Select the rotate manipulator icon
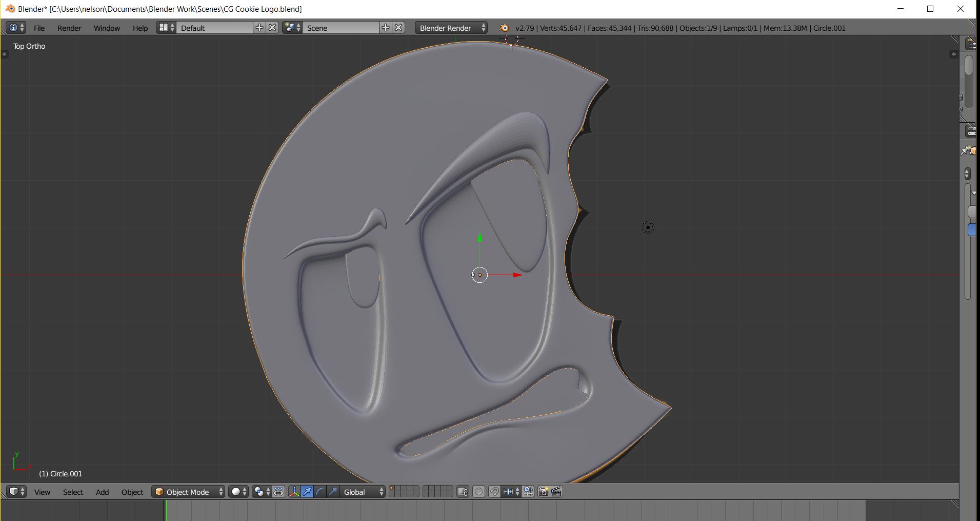The height and width of the screenshot is (521, 980). pyautogui.click(x=320, y=492)
